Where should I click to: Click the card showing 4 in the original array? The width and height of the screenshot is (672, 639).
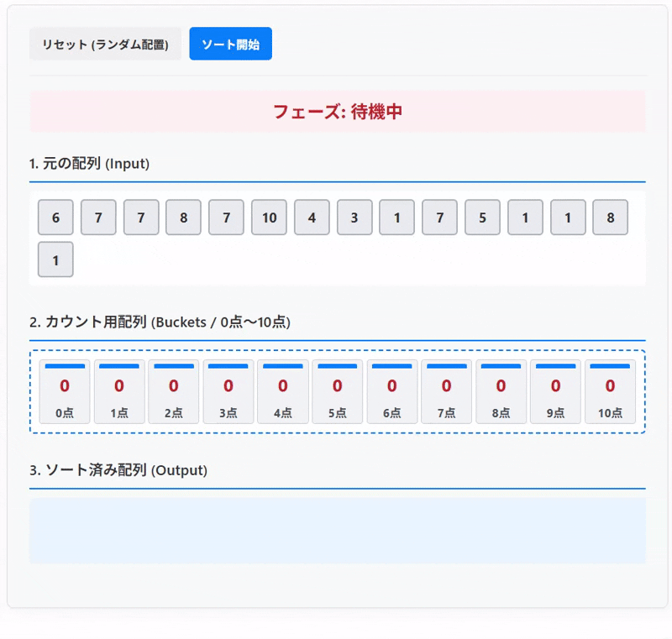[x=312, y=217]
